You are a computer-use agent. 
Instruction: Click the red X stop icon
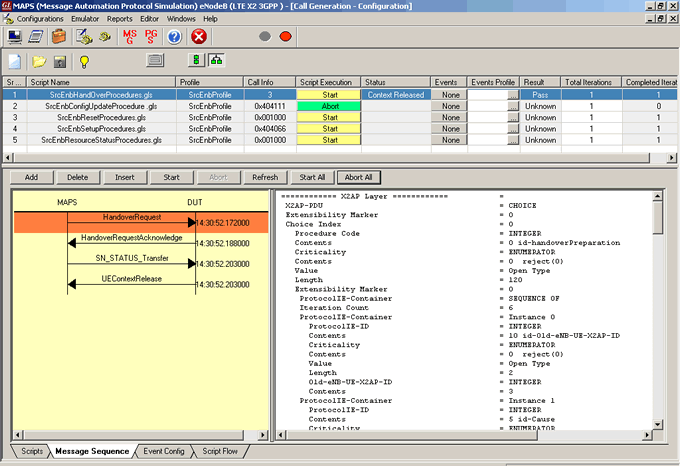pos(199,37)
